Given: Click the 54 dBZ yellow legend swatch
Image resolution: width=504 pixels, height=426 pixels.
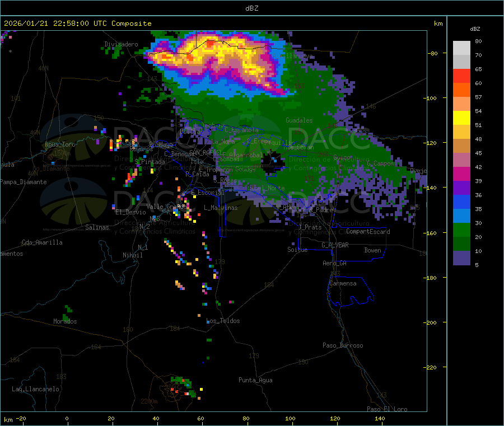Looking at the screenshot, I should click(461, 118).
